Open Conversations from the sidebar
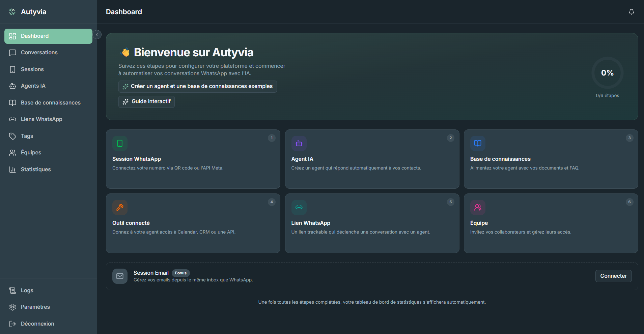 48,53
